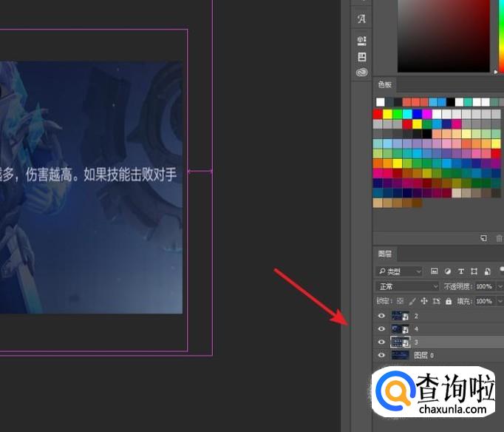Pick the cyan swatch in first row
This screenshot has height=432, width=504.
[x=407, y=114]
